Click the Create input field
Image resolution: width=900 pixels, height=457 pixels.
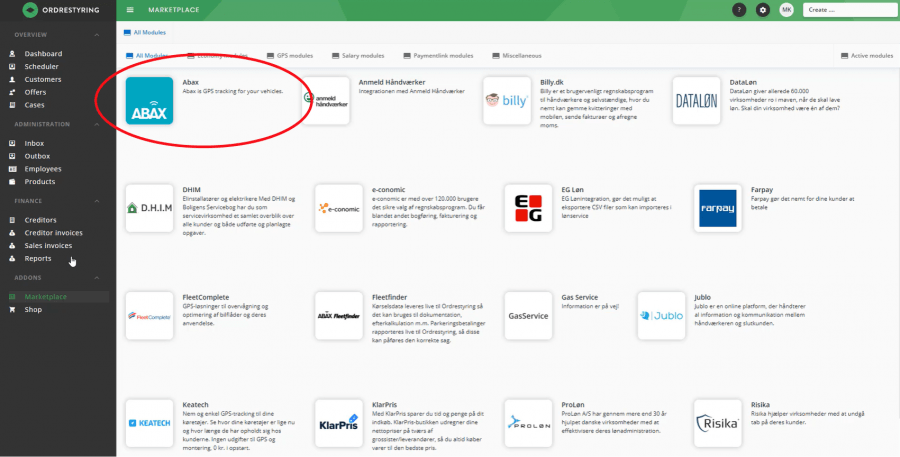tap(850, 10)
